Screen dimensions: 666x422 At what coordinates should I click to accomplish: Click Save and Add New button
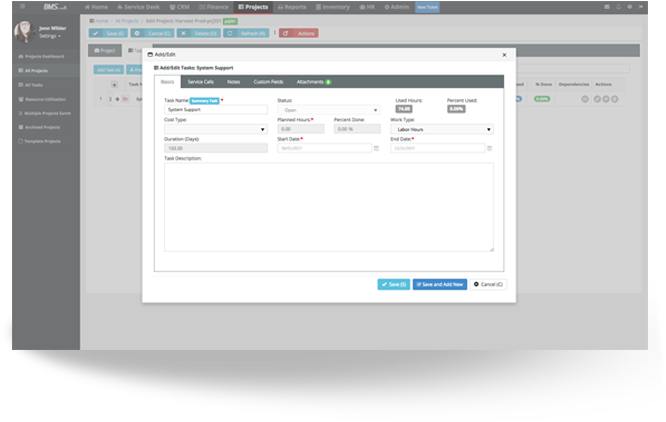(x=440, y=284)
